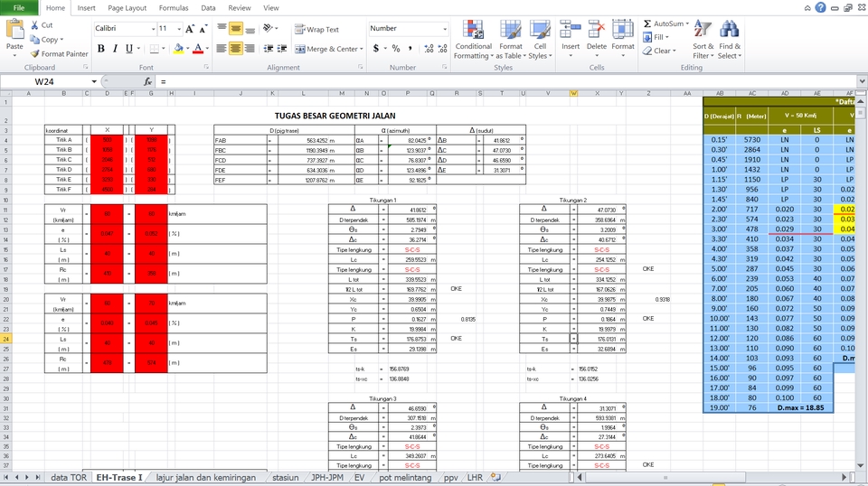Open the stasiun sheet tab

tap(286, 477)
